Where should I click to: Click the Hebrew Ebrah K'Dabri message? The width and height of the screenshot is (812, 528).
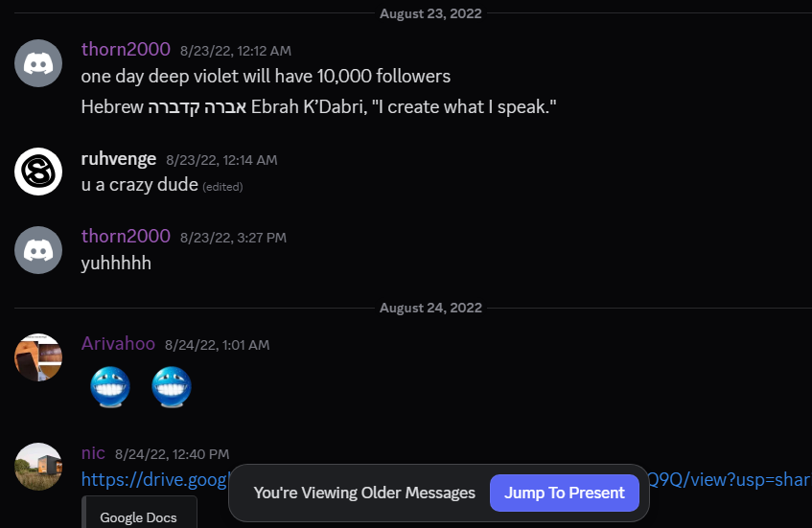click(318, 106)
